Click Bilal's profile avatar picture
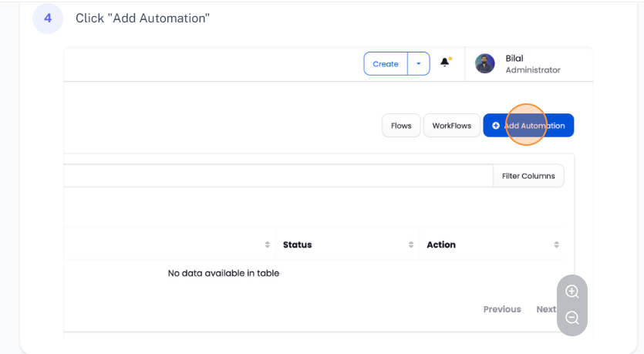This screenshot has height=354, width=644. [x=485, y=64]
